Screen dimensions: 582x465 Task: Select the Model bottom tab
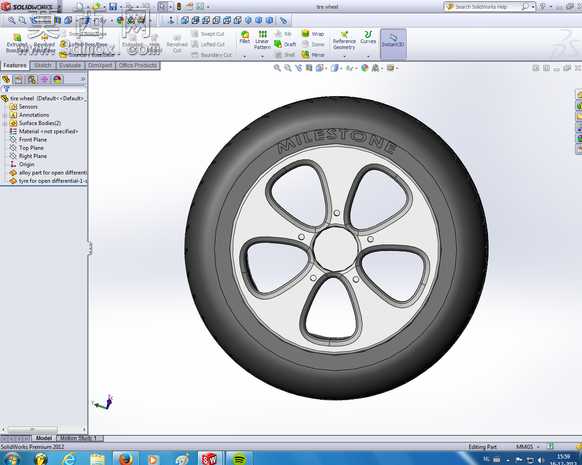coord(43,438)
